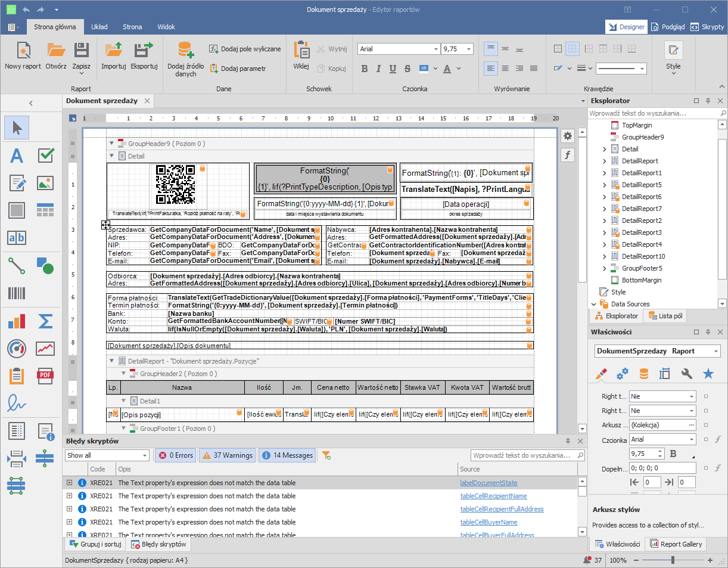Toggle the 14 Messages filter
The image size is (728, 568).
287,455
